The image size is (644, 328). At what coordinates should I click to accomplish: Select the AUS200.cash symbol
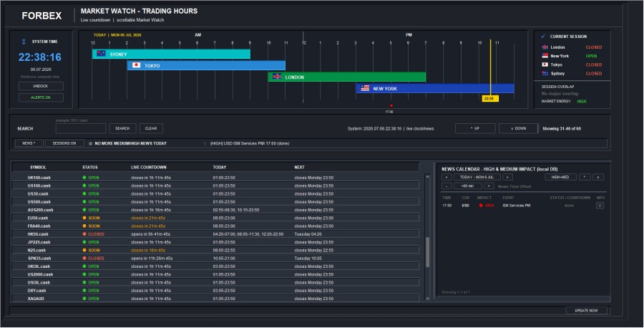tap(40, 210)
